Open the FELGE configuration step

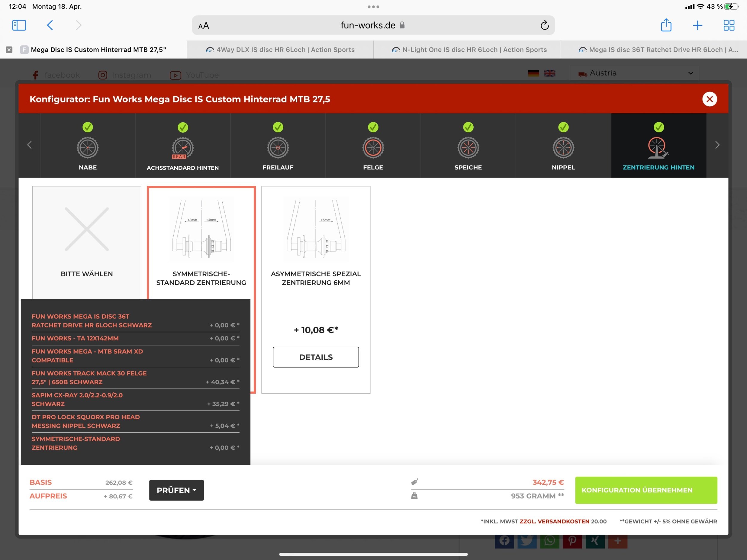coord(373,145)
